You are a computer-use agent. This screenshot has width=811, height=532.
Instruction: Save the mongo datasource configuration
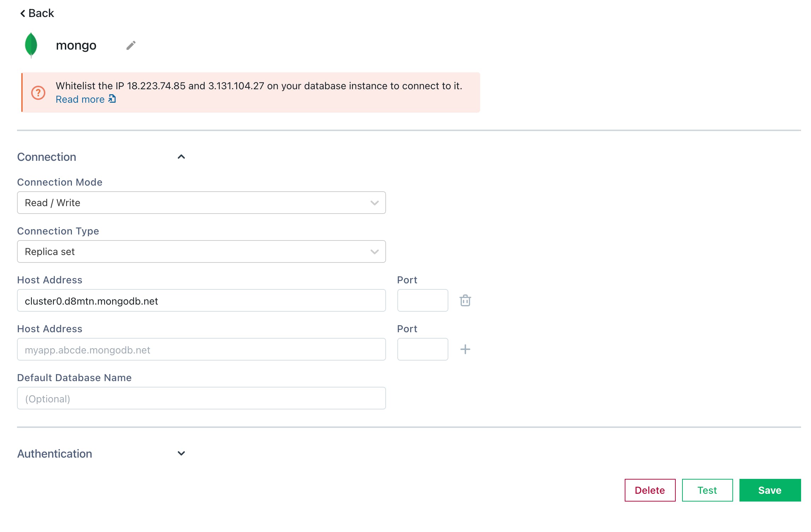point(770,490)
